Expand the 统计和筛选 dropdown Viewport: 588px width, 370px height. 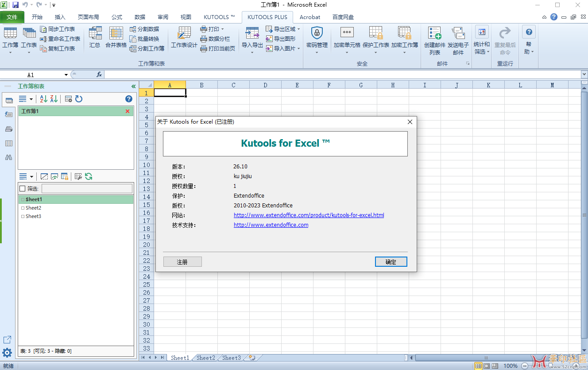coord(488,52)
